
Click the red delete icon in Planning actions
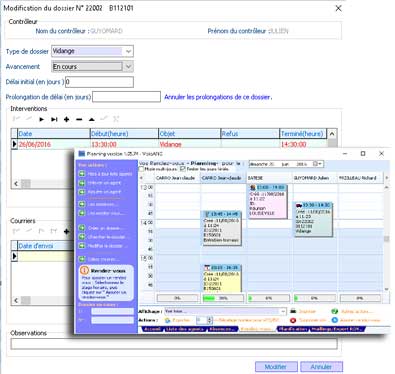coord(293,320)
